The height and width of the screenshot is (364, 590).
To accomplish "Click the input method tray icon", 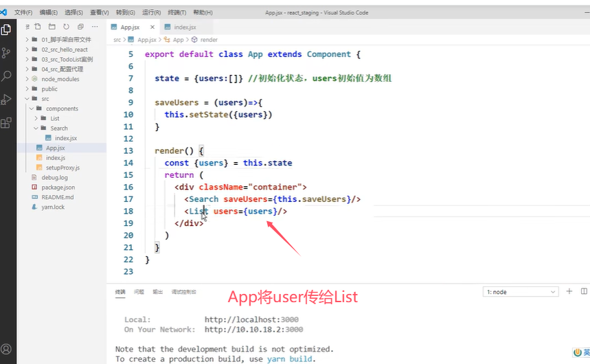I will click(x=578, y=353).
